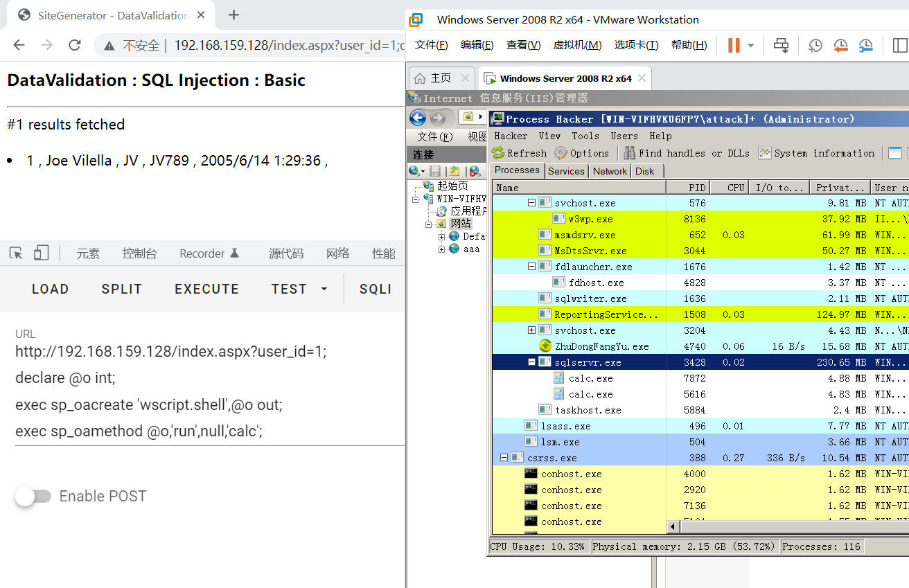The height and width of the screenshot is (588, 909).
Task: Click IIS connections up-folder icon
Action: pos(454,171)
